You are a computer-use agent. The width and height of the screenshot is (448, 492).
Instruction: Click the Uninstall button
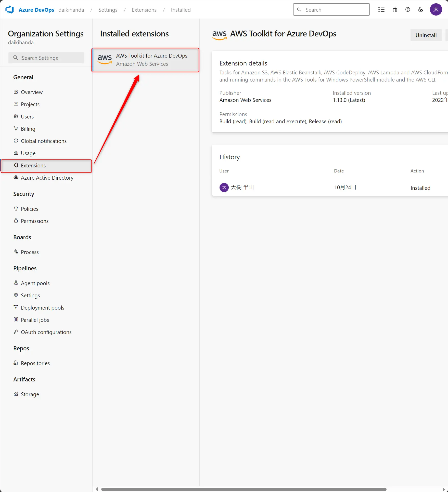click(x=426, y=35)
